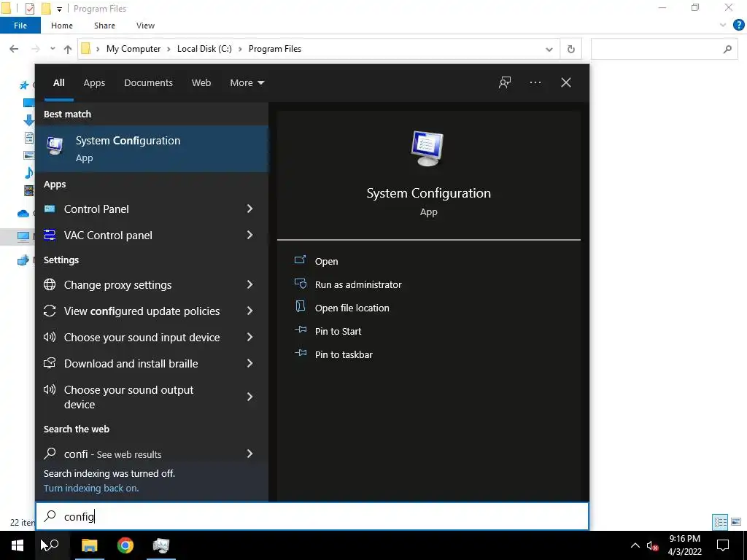Image resolution: width=747 pixels, height=560 pixels.
Task: Click the Explorer search field
Action: coord(662,49)
